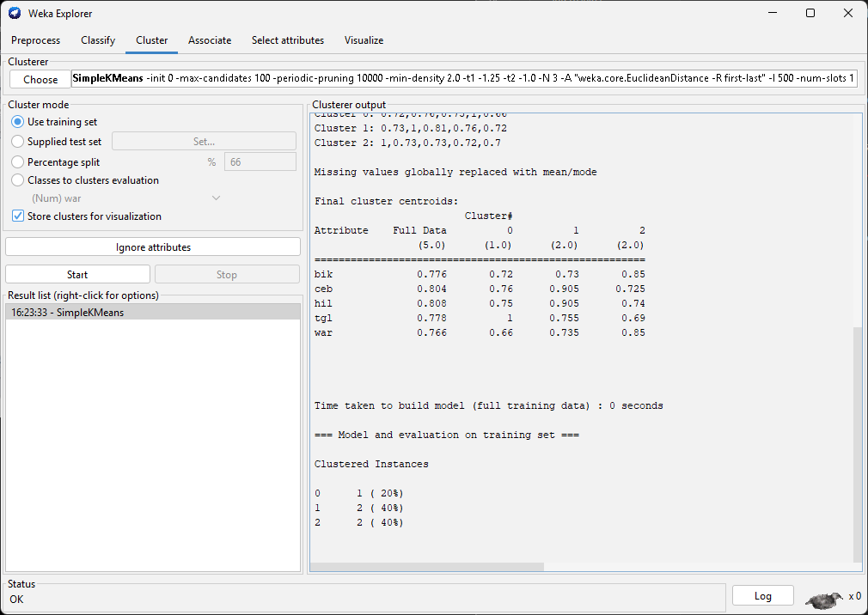Screen dimensions: 868x615
Task: Toggle Store clusters for visualization checkbox
Action: (x=18, y=216)
